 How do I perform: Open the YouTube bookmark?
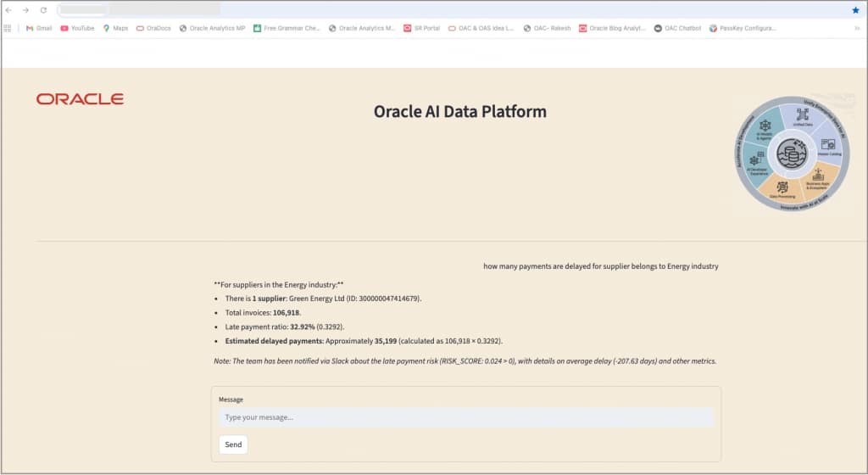tap(77, 28)
